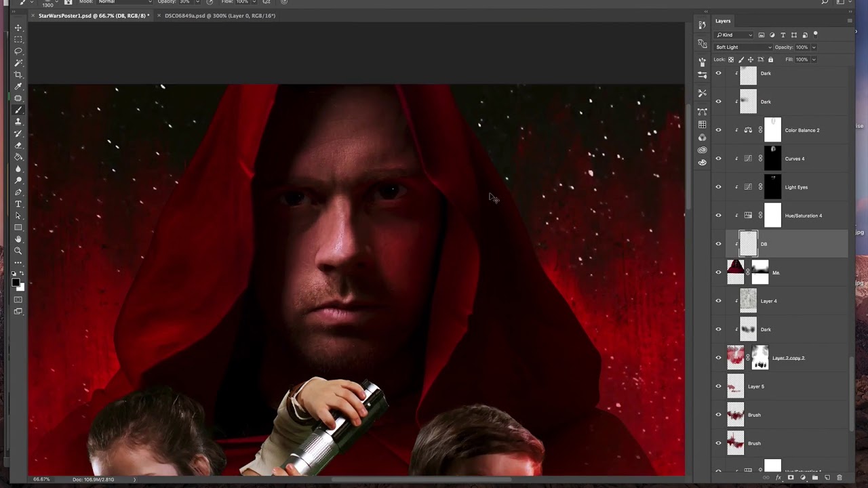Create a new adjustment layer
Image resolution: width=868 pixels, height=488 pixels.
[802, 478]
